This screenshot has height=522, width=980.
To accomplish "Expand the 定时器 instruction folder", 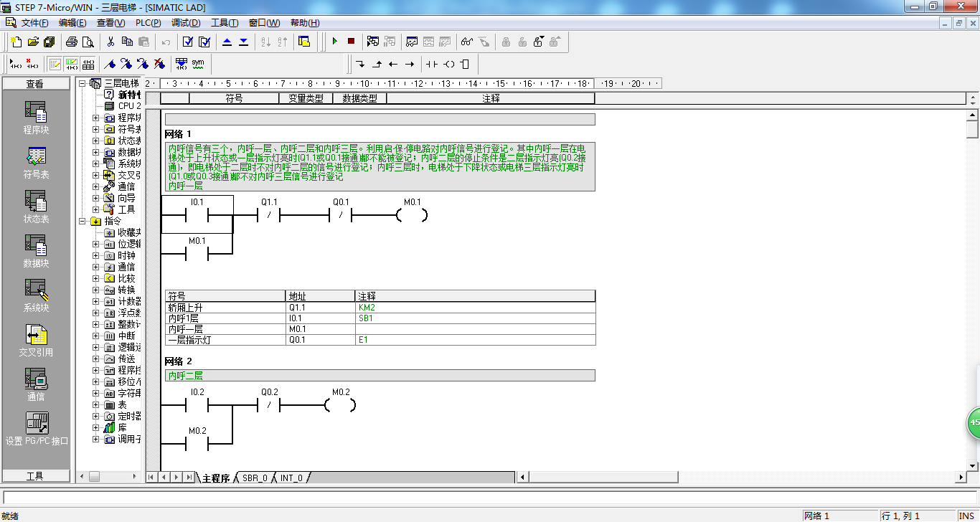I will click(x=96, y=416).
